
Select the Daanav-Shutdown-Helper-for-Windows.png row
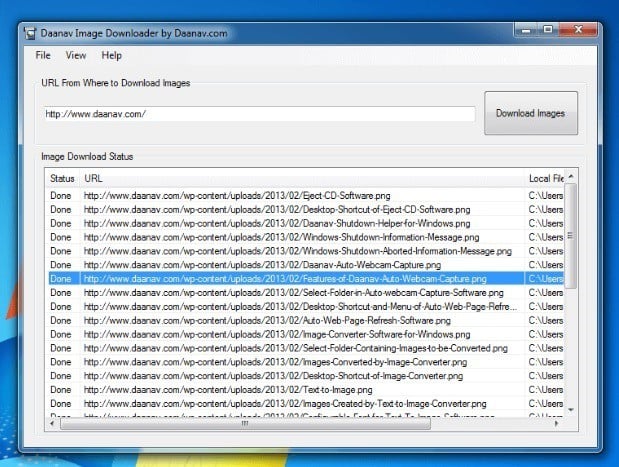(306, 223)
